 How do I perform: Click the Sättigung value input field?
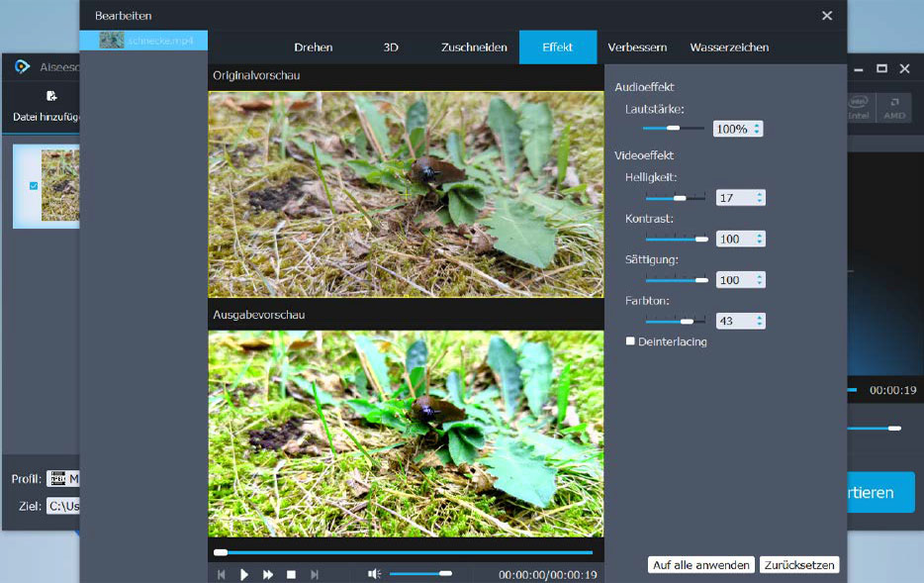pos(734,280)
